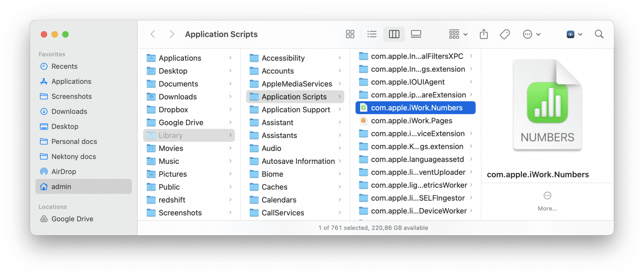Viewport: 644px width, 275px height.
Task: Go forward with the right arrow button
Action: pyautogui.click(x=172, y=34)
